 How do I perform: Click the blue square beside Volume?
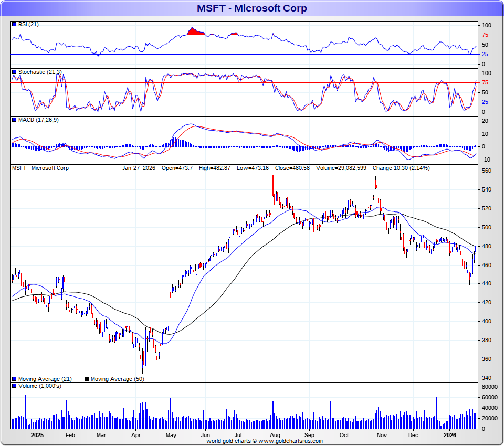(14, 386)
